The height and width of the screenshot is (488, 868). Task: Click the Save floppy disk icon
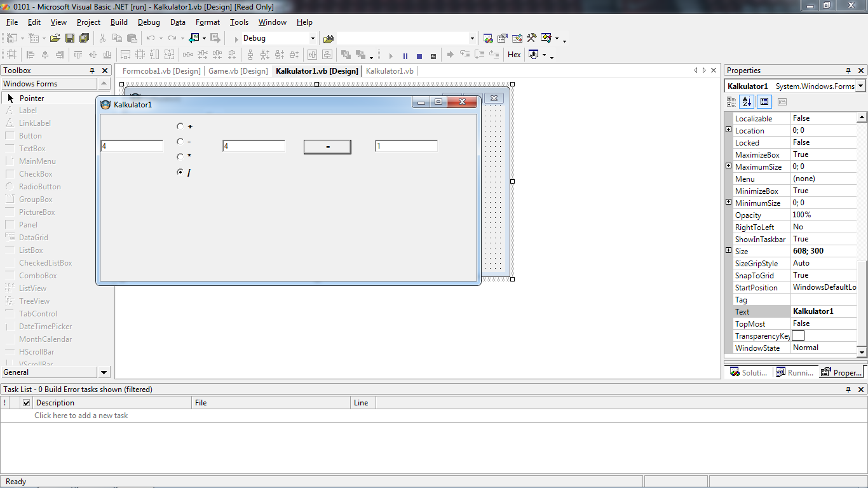pyautogui.click(x=70, y=38)
